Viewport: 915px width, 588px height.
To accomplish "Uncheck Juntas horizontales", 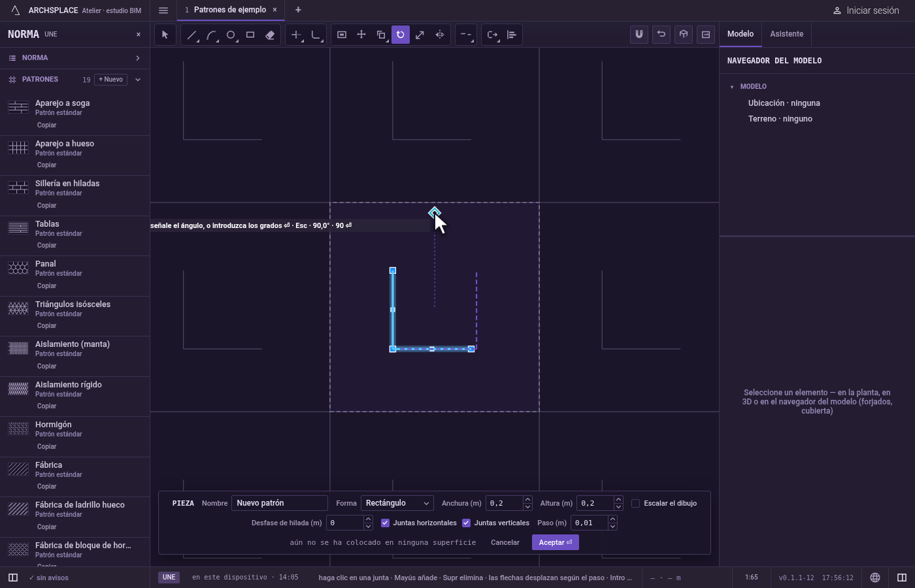I will [x=385, y=523].
